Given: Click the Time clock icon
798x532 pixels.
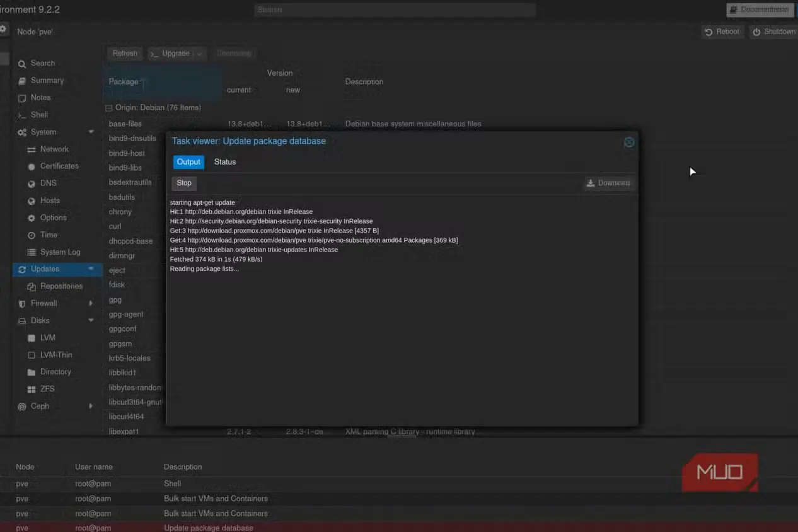Looking at the screenshot, I should [32, 235].
